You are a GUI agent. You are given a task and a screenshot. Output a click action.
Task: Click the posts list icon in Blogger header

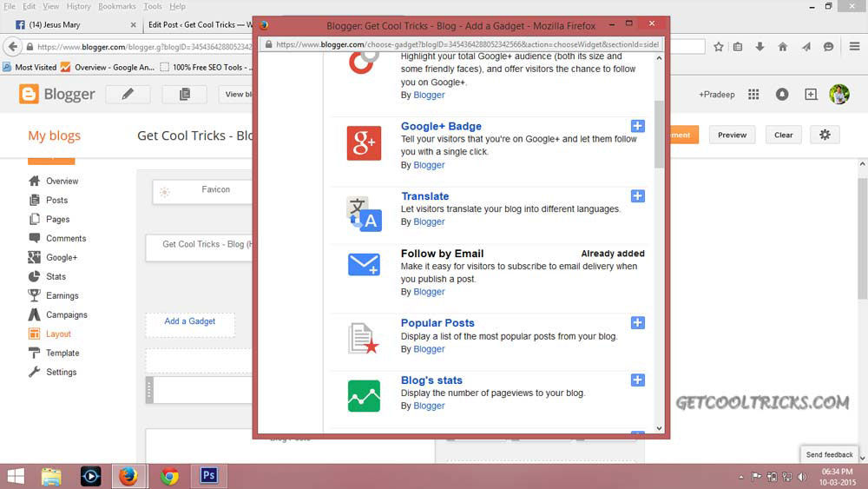click(x=185, y=94)
